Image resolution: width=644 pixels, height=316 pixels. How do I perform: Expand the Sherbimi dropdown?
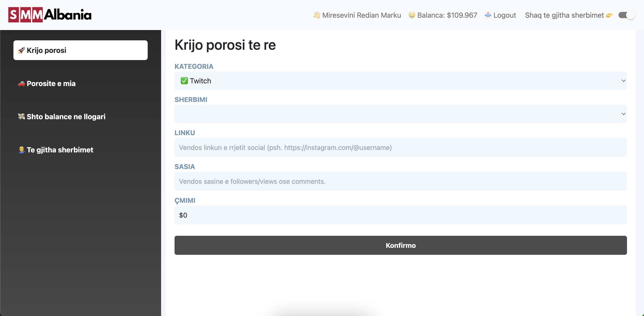coord(400,114)
